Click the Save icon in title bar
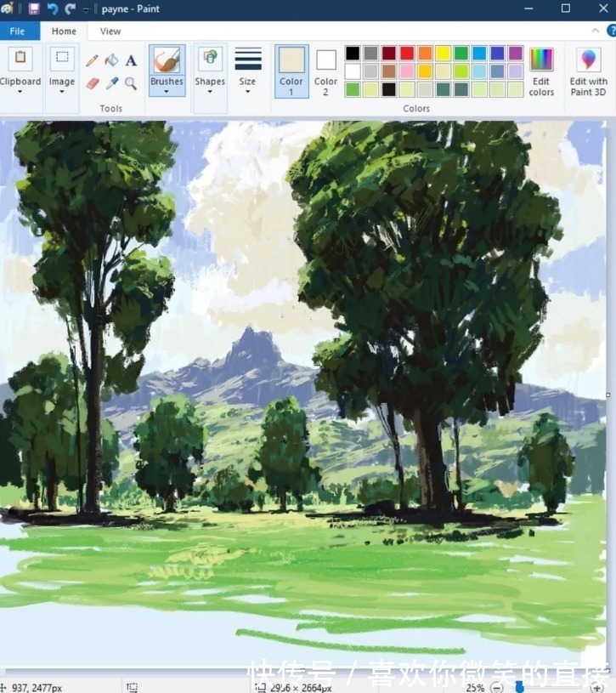Image resolution: width=616 pixels, height=693 pixels. [x=34, y=9]
